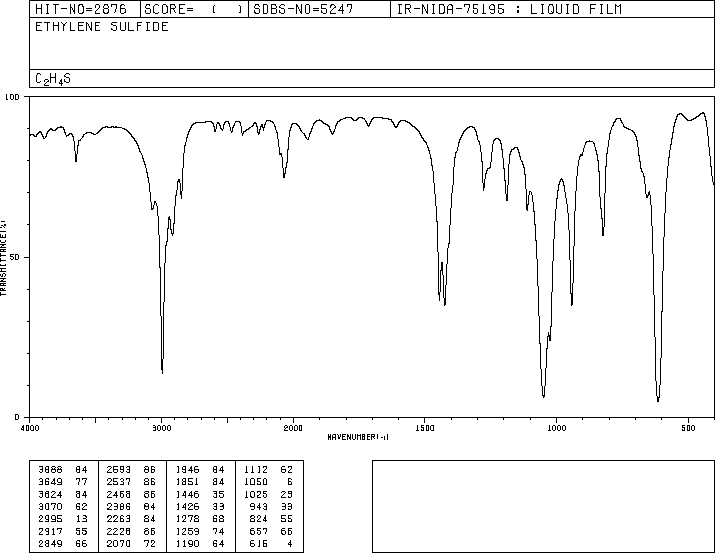The width and height of the screenshot is (715, 553).
Task: Select the 2849 peak entry in the table
Action: (x=63, y=544)
